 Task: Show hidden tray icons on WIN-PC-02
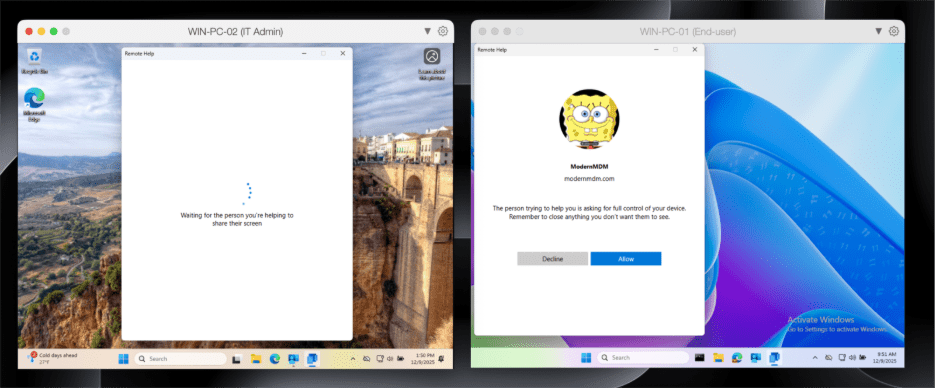click(352, 359)
